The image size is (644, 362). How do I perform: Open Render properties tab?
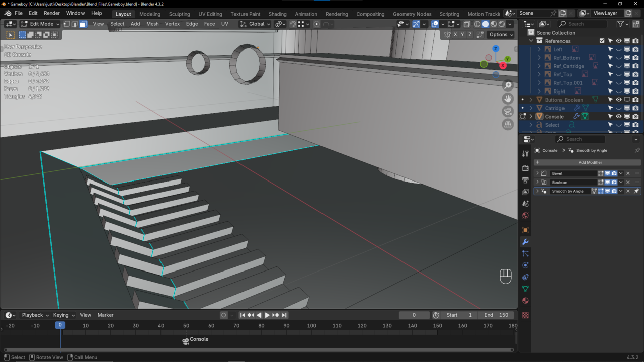tap(525, 168)
